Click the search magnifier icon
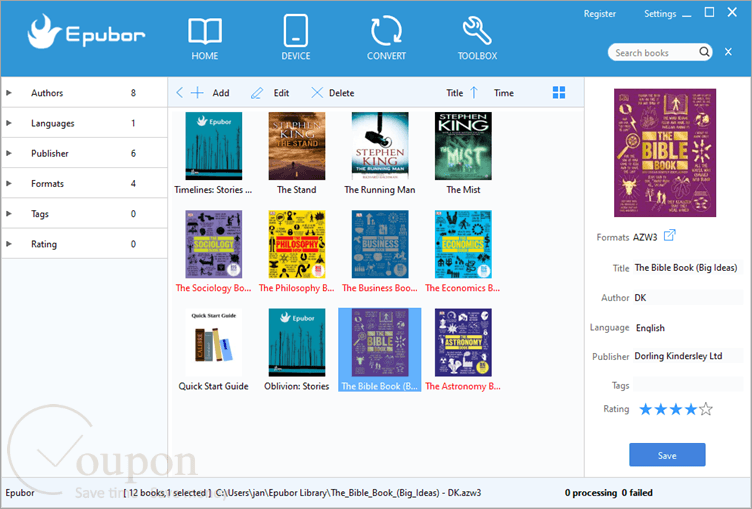This screenshot has width=752, height=509. coord(704,52)
